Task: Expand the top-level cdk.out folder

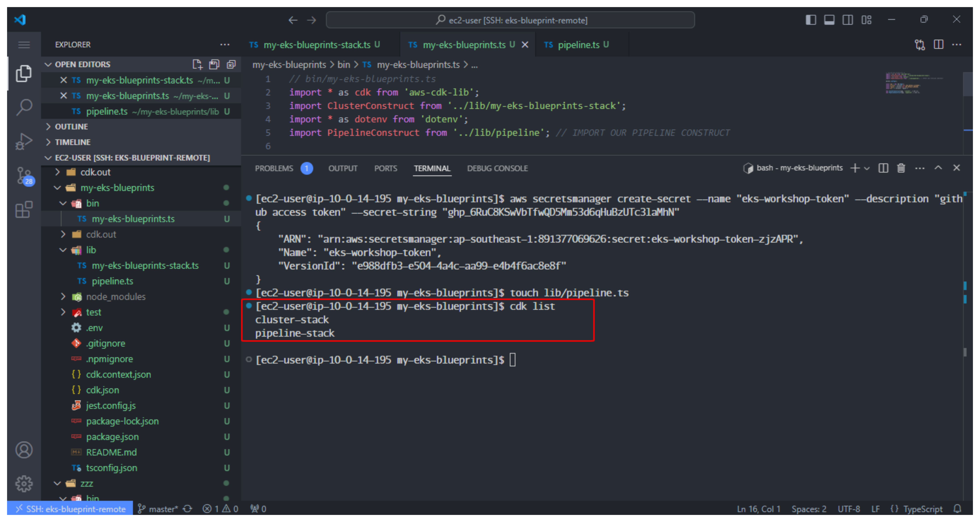Action: 57,172
